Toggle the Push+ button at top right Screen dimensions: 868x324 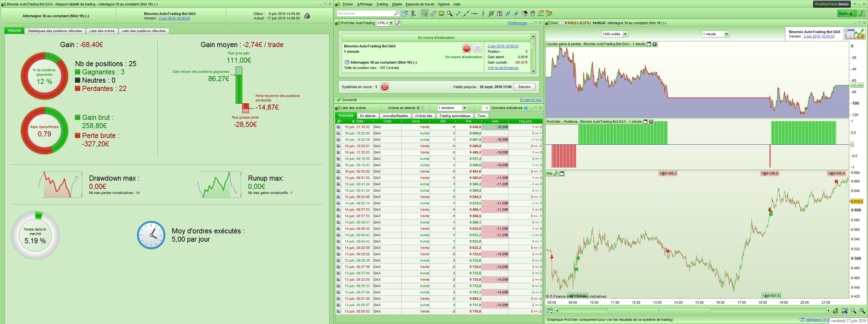[x=847, y=13]
